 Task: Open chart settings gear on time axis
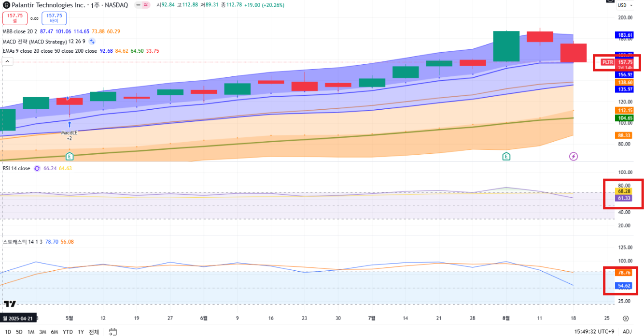pos(626,319)
